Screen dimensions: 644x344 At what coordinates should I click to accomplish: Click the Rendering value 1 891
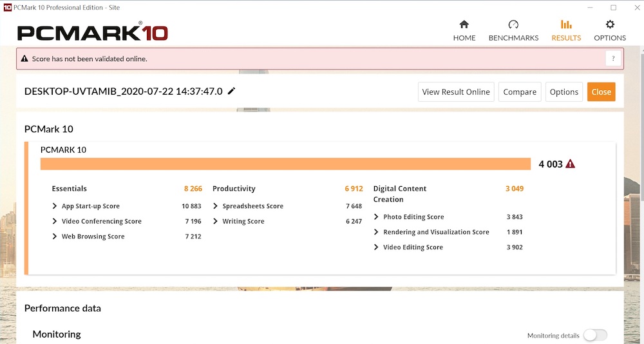(x=514, y=232)
